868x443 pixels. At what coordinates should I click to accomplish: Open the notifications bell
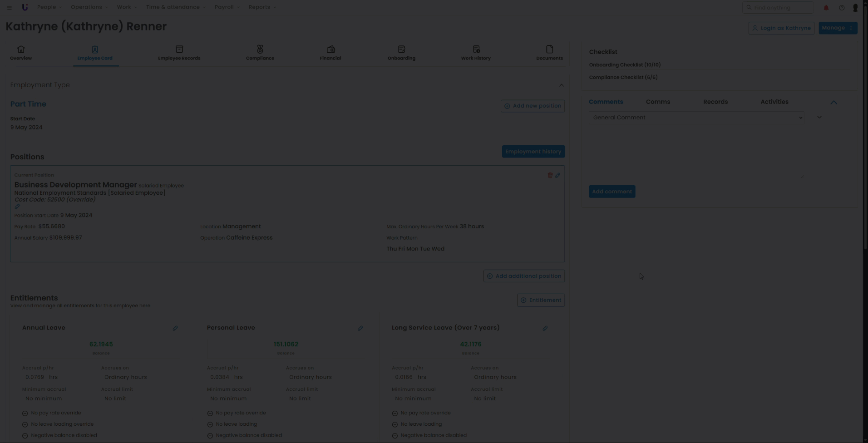tap(826, 8)
